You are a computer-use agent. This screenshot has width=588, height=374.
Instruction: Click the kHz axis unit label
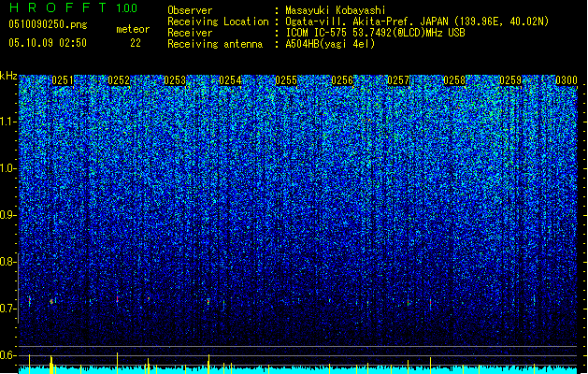8,76
